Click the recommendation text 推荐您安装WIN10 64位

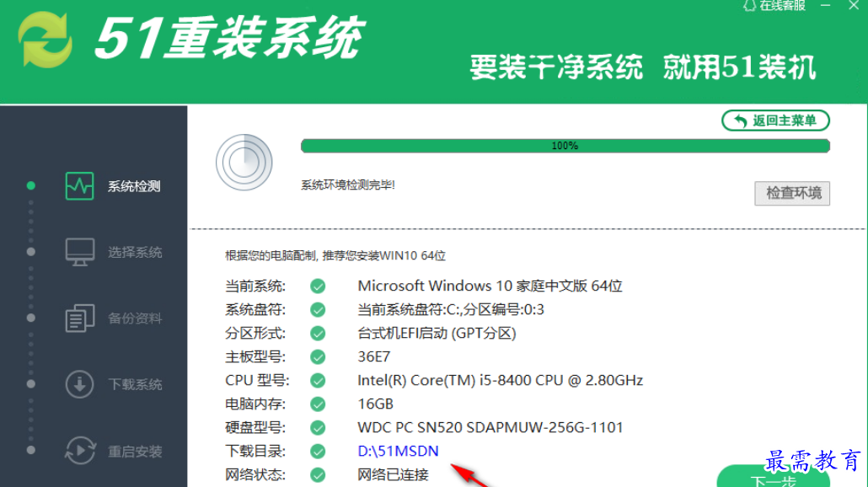coord(383,255)
